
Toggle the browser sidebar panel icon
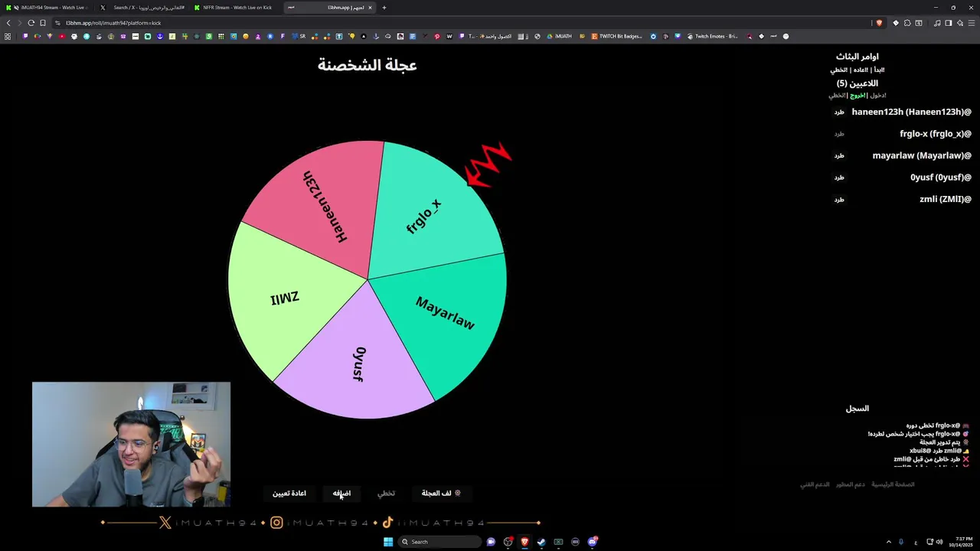[x=948, y=23]
